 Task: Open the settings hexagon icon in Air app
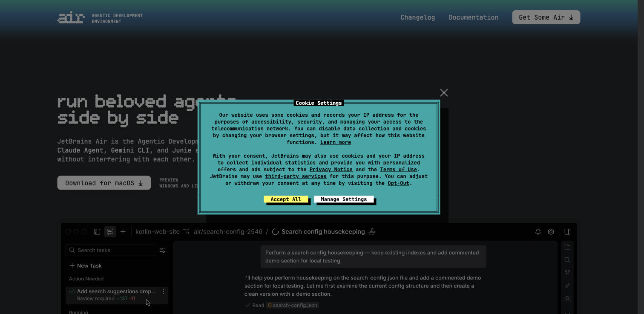551,232
